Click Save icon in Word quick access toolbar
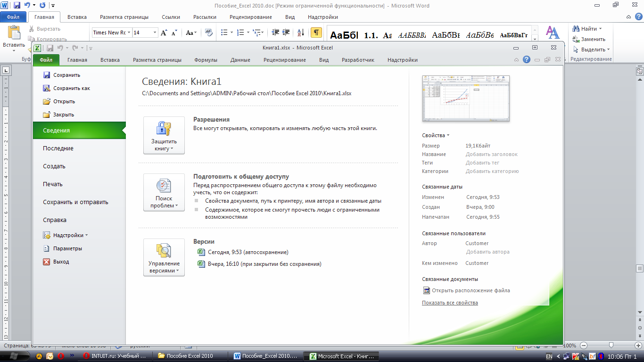 point(17,6)
